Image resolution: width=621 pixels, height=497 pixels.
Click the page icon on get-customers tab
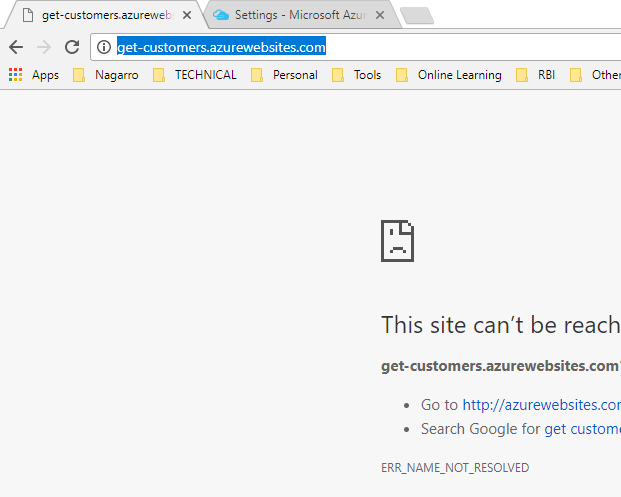coord(28,15)
